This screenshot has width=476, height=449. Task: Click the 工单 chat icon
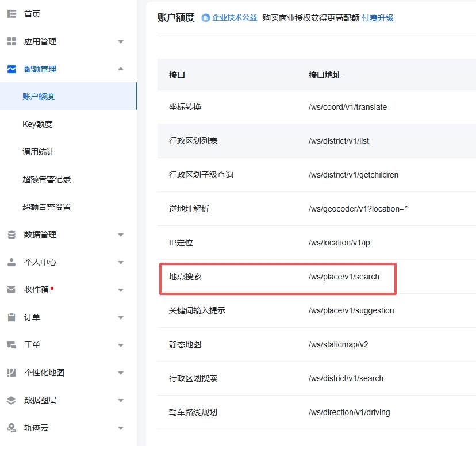11,345
